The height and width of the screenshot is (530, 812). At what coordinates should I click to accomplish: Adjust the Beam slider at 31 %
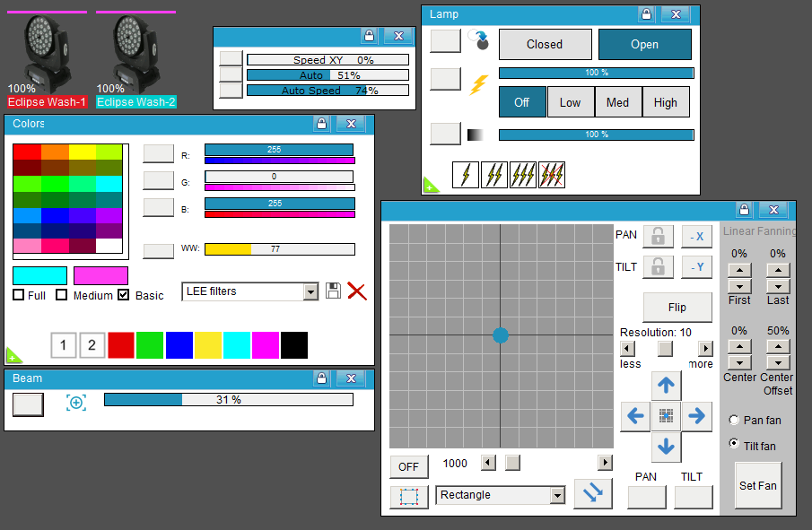(x=229, y=400)
